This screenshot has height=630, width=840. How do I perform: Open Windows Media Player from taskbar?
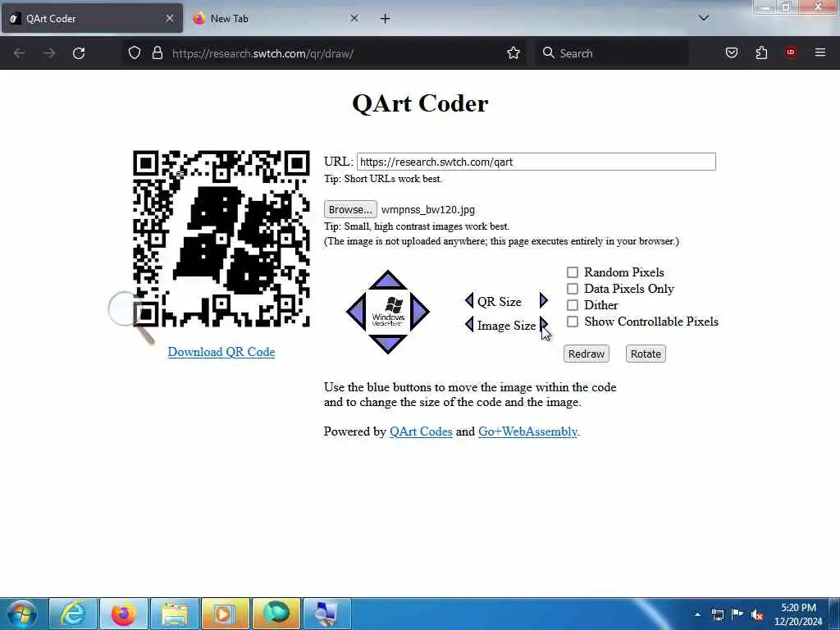[x=226, y=614]
